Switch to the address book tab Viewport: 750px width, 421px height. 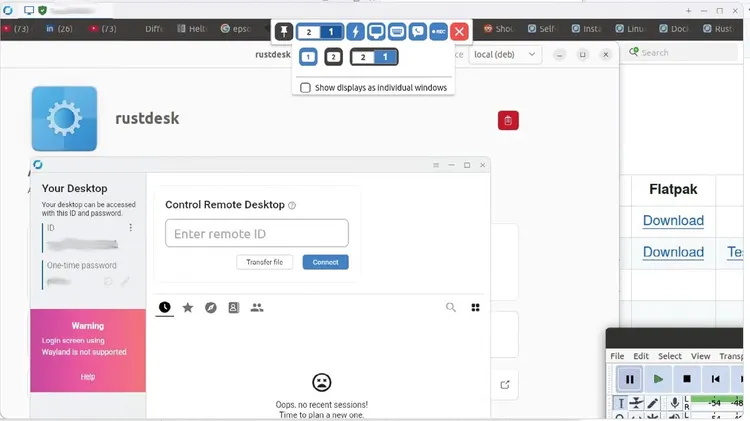pos(233,308)
